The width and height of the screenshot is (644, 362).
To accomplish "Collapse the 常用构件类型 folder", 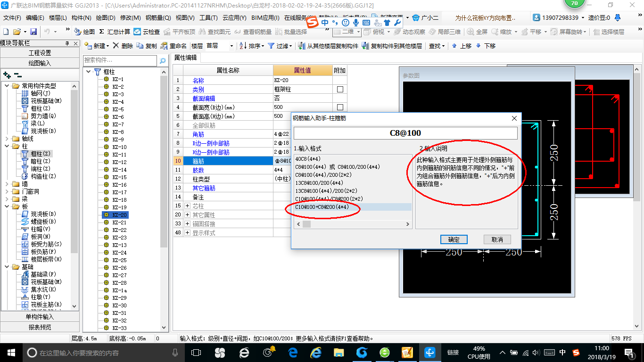I will click(7, 86).
